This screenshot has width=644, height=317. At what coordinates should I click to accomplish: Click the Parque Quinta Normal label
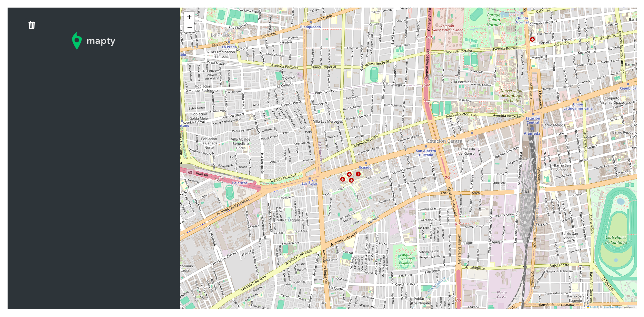pos(494,20)
